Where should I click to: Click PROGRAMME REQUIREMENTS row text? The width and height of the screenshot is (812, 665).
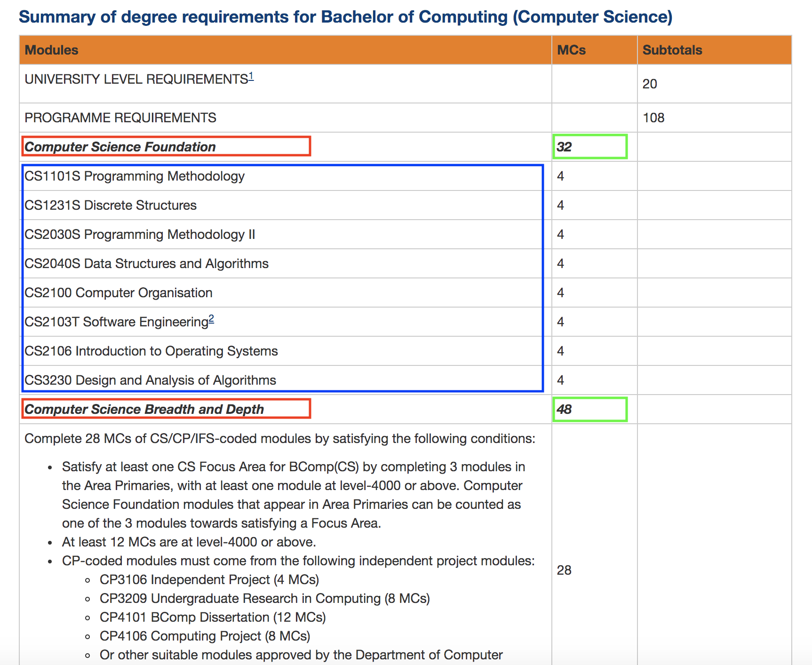coord(120,118)
